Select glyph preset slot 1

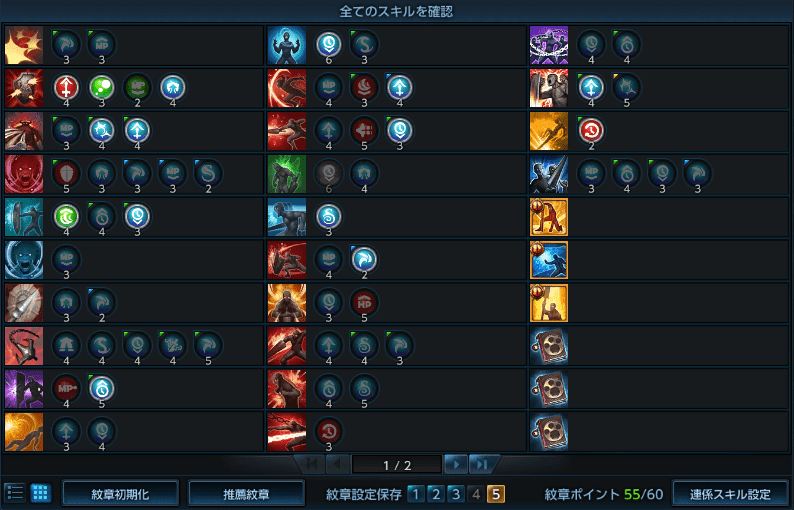click(x=416, y=494)
